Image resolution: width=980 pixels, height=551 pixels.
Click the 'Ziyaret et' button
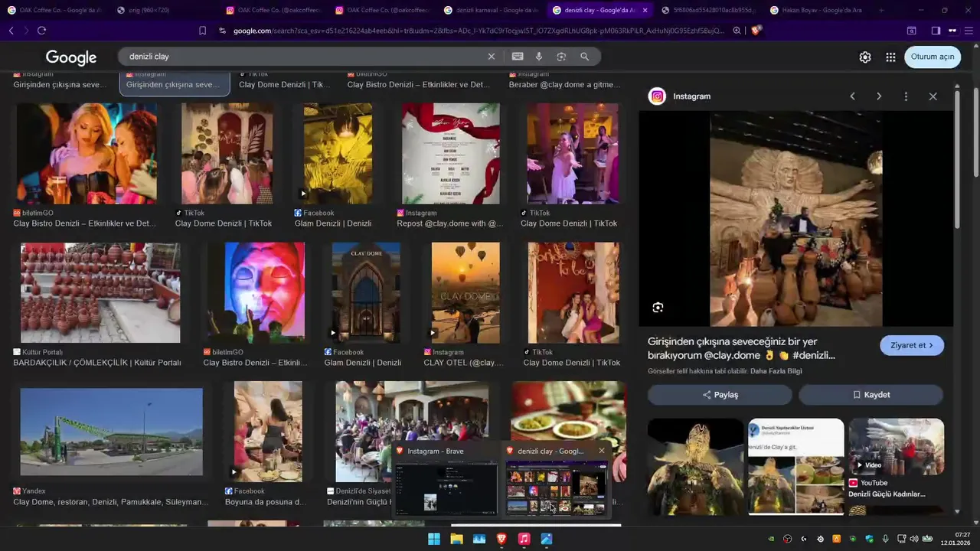coord(912,345)
